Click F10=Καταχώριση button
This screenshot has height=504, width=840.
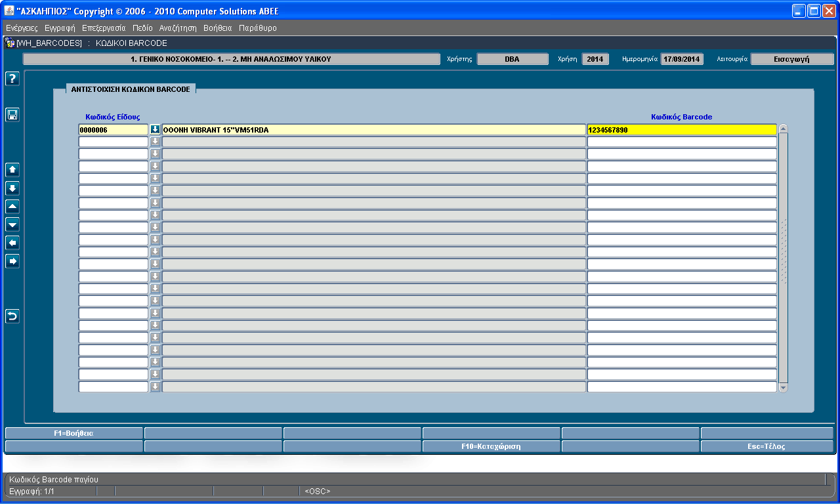coord(491,446)
